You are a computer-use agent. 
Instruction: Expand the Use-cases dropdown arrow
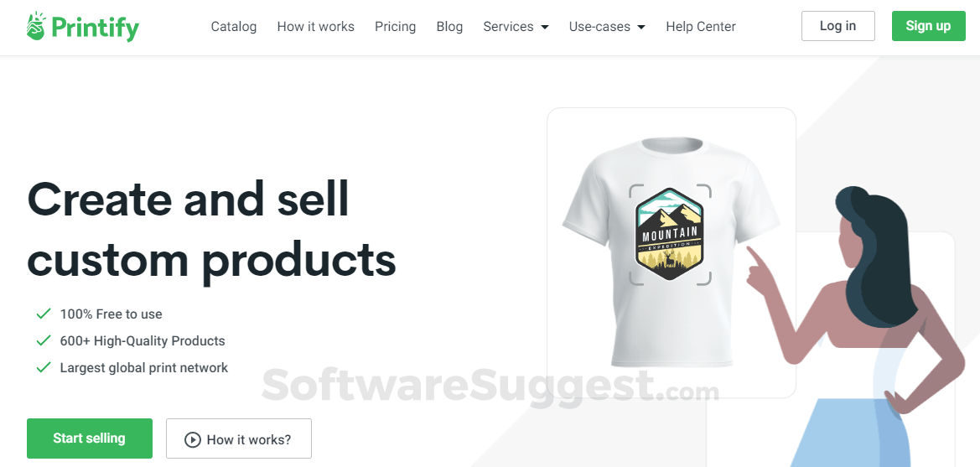[641, 27]
